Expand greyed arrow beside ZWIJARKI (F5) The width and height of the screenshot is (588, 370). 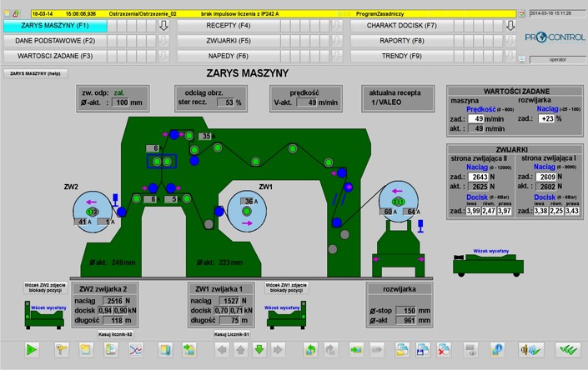(337, 41)
